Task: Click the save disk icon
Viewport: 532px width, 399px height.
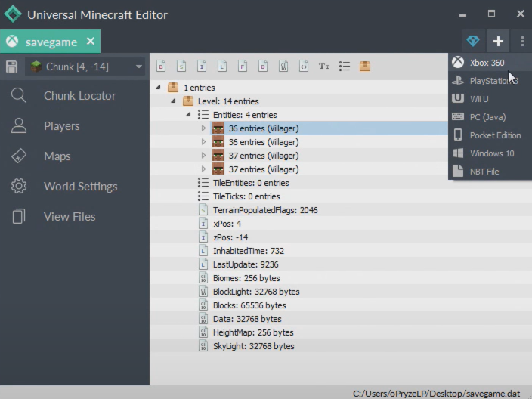Action: [11, 66]
